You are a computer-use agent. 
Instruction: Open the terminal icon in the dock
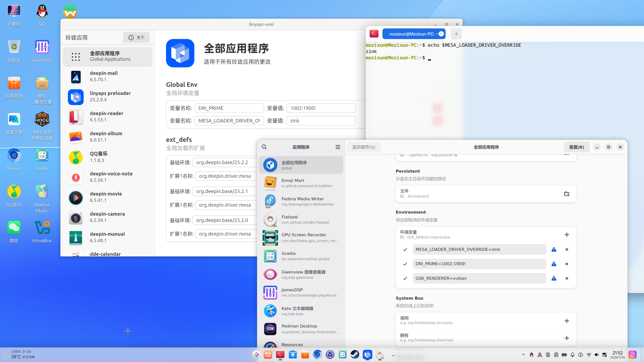[x=280, y=354]
